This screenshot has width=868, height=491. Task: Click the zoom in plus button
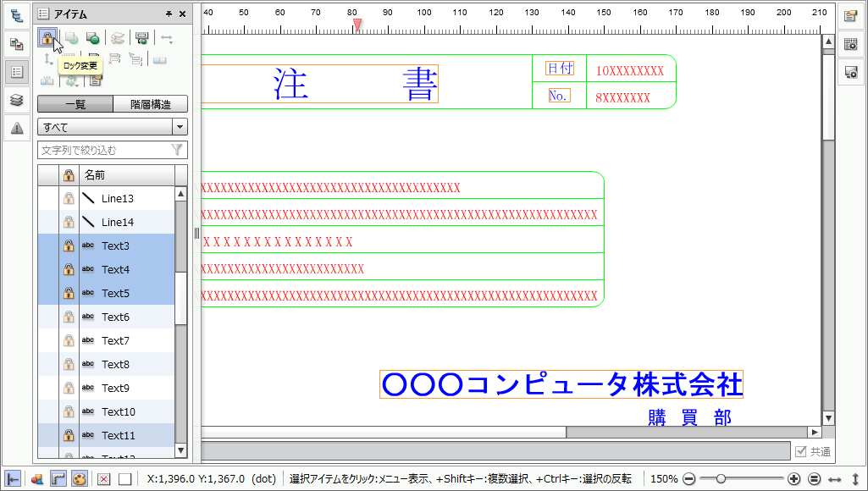tap(793, 479)
